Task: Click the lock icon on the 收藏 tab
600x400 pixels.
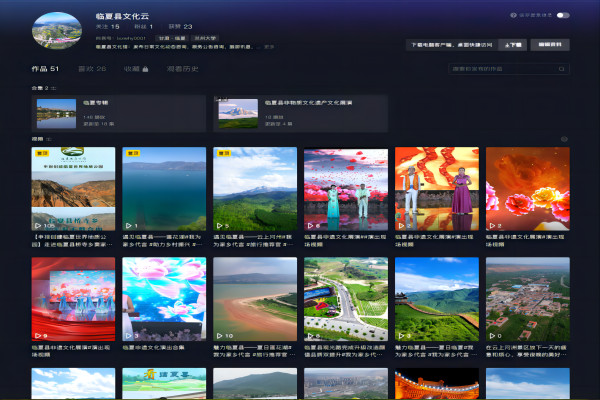Action: 146,69
